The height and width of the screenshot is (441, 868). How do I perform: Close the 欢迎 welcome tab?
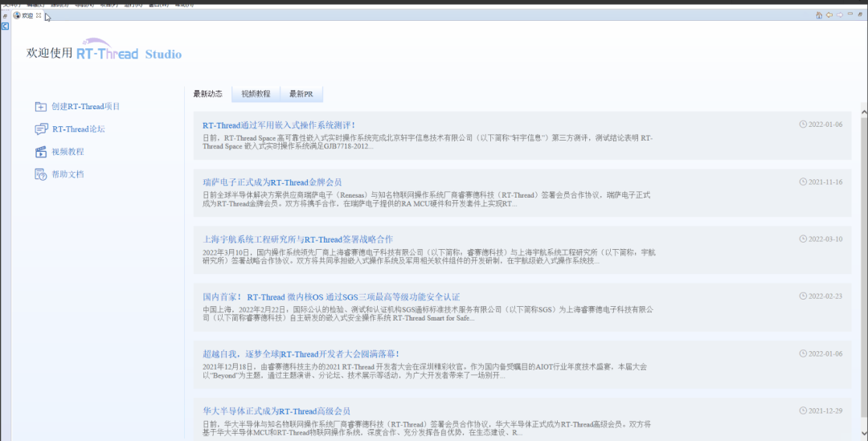[39, 15]
